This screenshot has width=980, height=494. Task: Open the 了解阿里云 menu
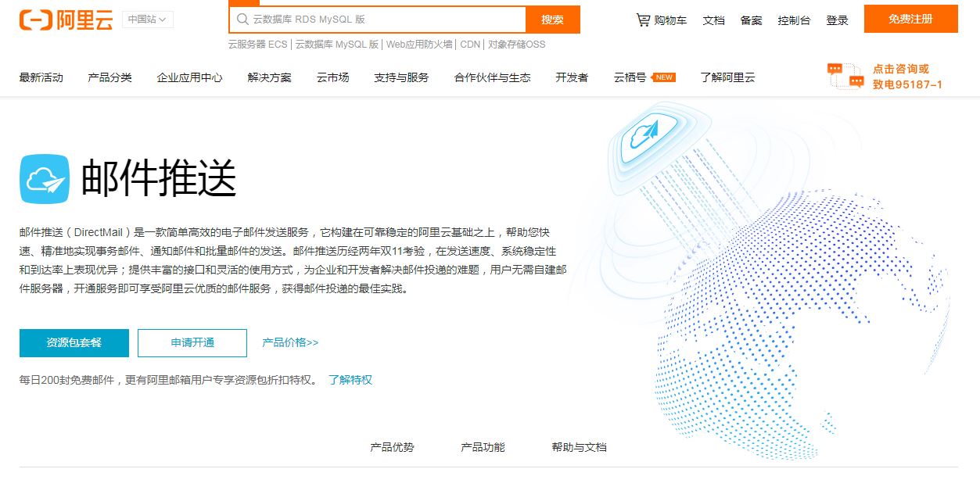pos(728,77)
